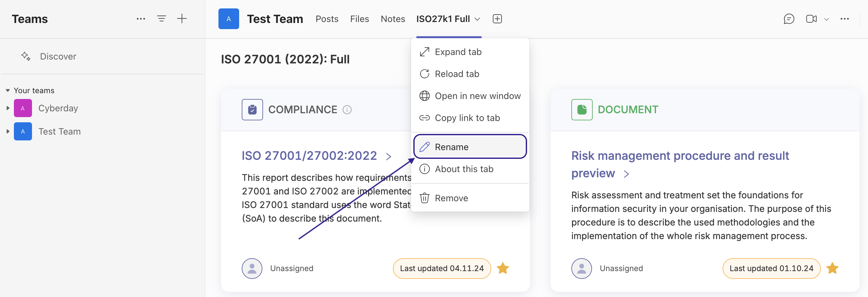The height and width of the screenshot is (297, 868).
Task: Toggle favorite star on ISO 27001/27002 card
Action: pos(503,268)
